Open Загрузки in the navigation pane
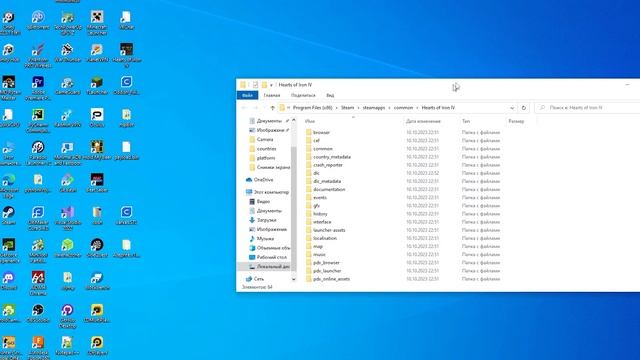This screenshot has width=640, height=360. click(x=262, y=220)
